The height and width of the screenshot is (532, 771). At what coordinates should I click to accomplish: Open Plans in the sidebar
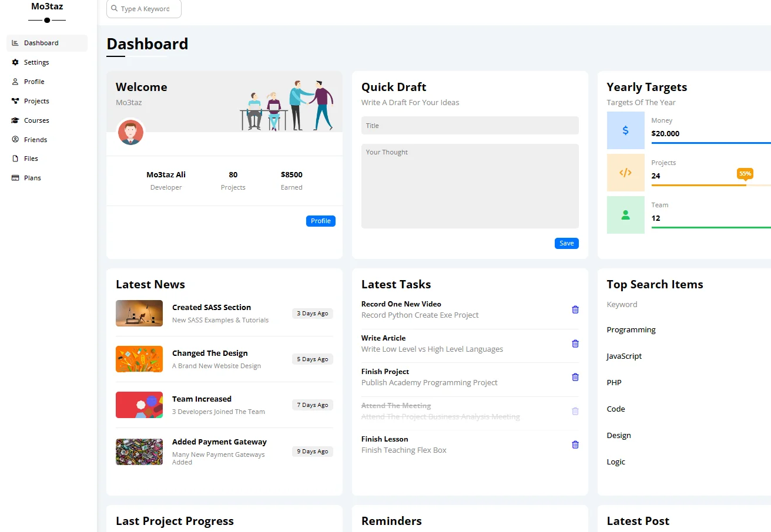tap(47, 178)
